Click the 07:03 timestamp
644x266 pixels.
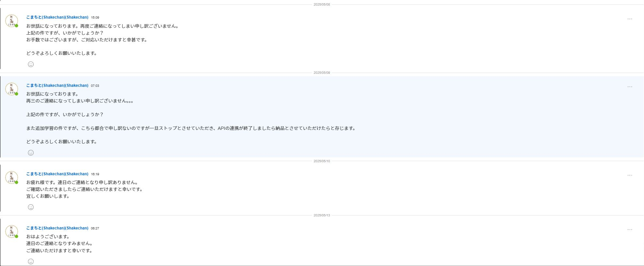95,86
